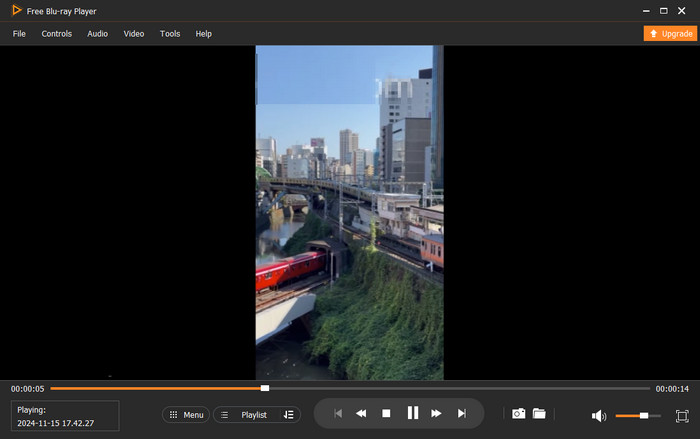Take a snapshot with camera icon
700x439 pixels.
coord(518,413)
